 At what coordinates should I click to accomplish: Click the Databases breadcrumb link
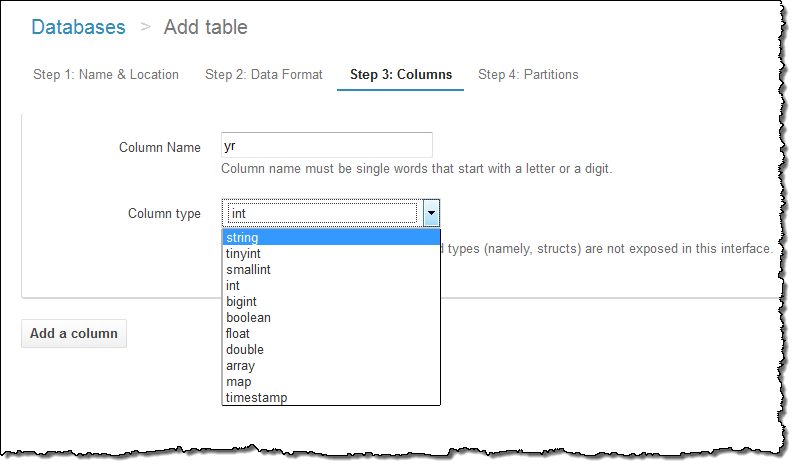pos(78,27)
